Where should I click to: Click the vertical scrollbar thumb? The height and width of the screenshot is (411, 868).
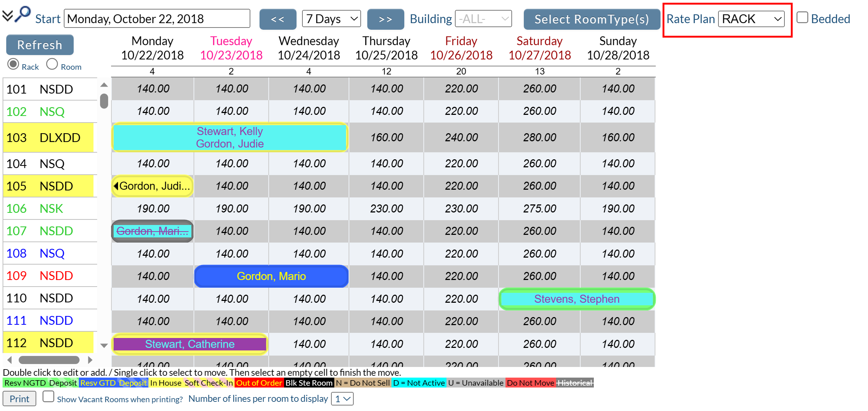[x=104, y=101]
